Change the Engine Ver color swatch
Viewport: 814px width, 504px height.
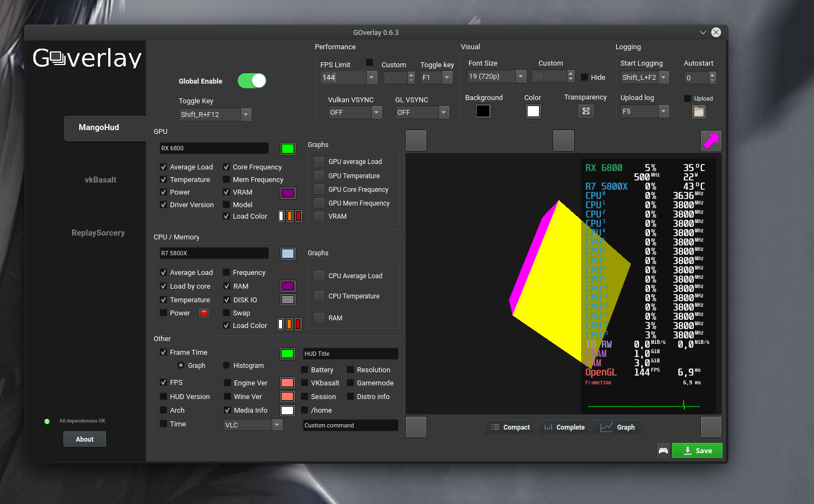pyautogui.click(x=288, y=383)
